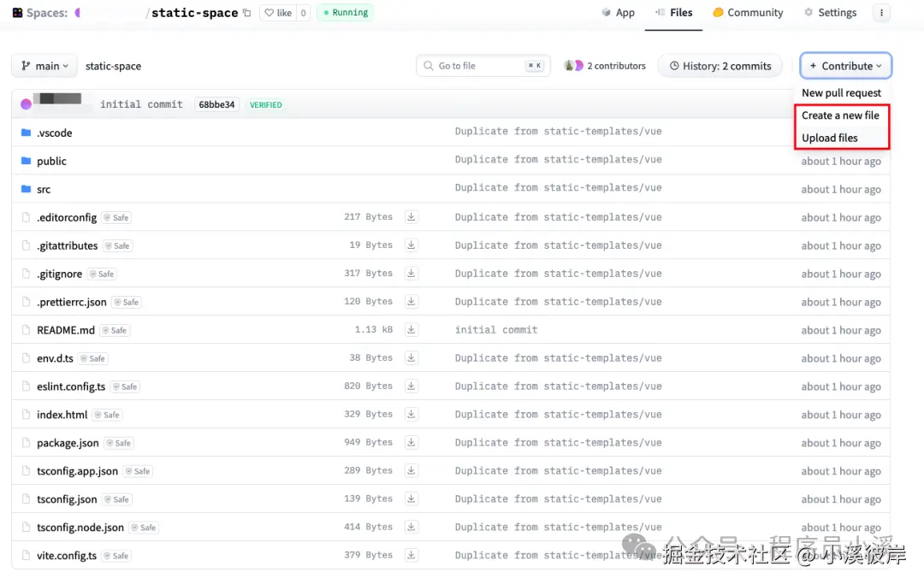Viewport: 924px width, 584px height.
Task: Open README.md initial commit message
Action: coord(495,330)
